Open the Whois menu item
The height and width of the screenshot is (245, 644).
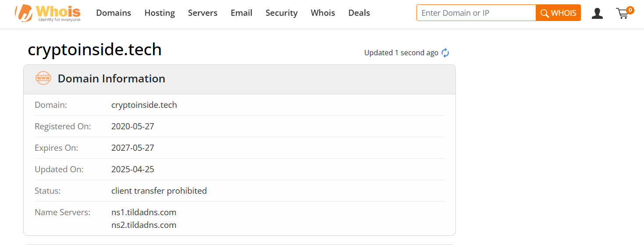[323, 13]
